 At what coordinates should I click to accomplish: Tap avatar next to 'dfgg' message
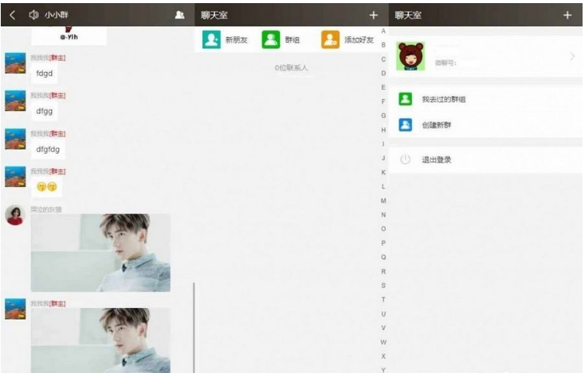coord(16,101)
